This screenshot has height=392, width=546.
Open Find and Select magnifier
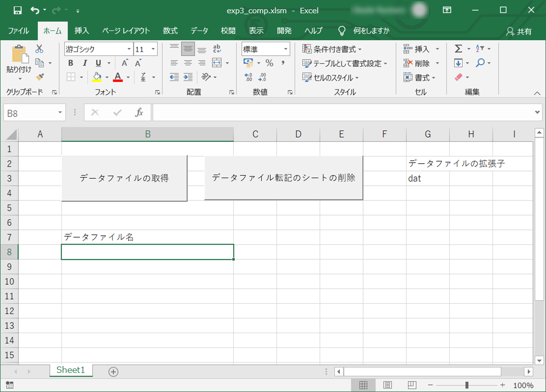pos(480,63)
